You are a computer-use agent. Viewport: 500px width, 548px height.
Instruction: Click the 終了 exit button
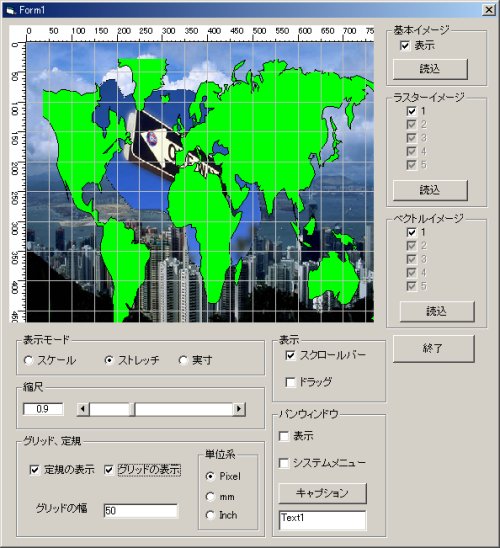[434, 348]
